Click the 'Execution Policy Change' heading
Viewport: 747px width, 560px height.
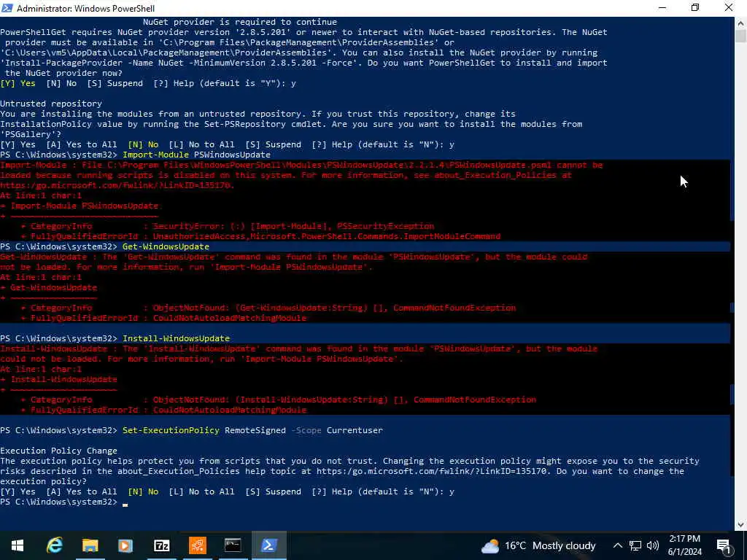[58, 451]
